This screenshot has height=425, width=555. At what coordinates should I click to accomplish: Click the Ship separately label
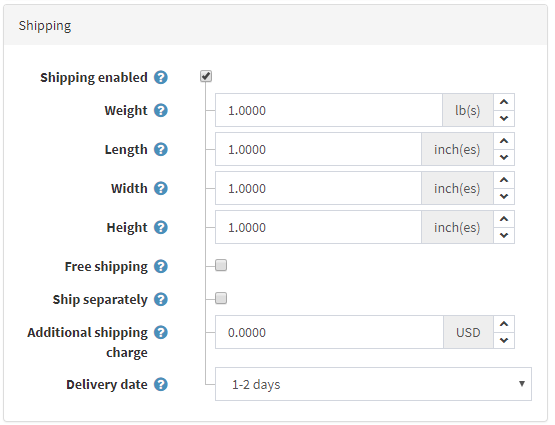(x=100, y=300)
